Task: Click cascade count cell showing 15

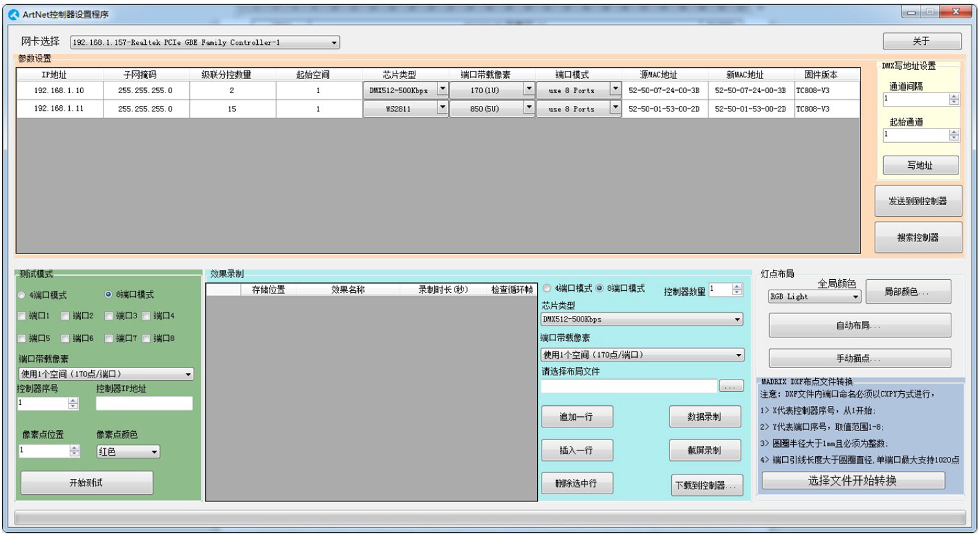Action: pos(232,108)
